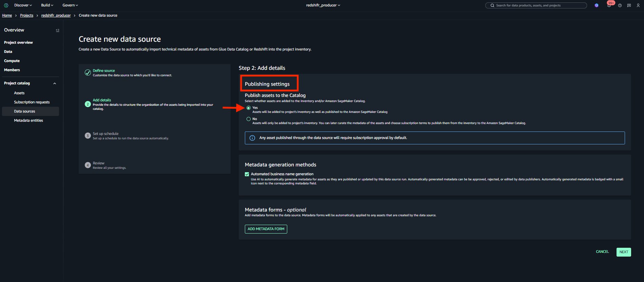Click the Review step label

tap(99, 163)
